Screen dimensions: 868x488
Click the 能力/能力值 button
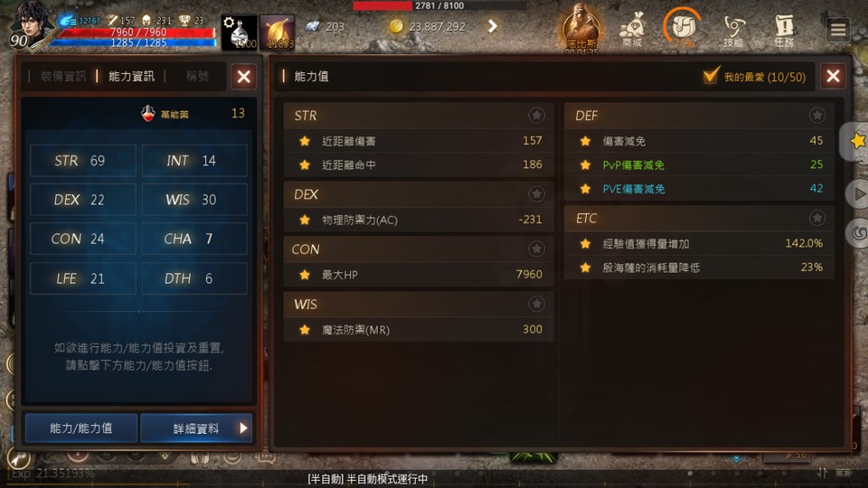pyautogui.click(x=81, y=428)
